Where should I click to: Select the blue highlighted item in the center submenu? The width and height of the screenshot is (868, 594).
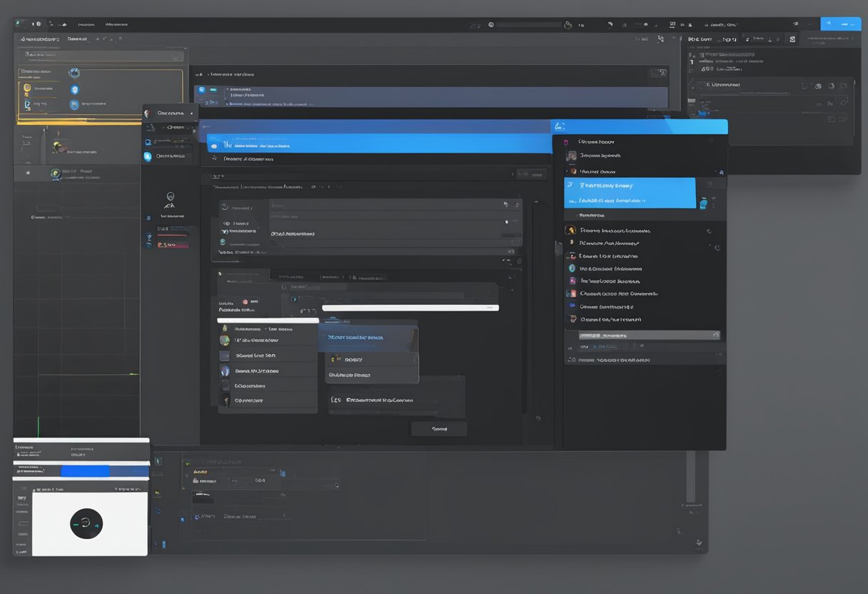tap(368, 338)
